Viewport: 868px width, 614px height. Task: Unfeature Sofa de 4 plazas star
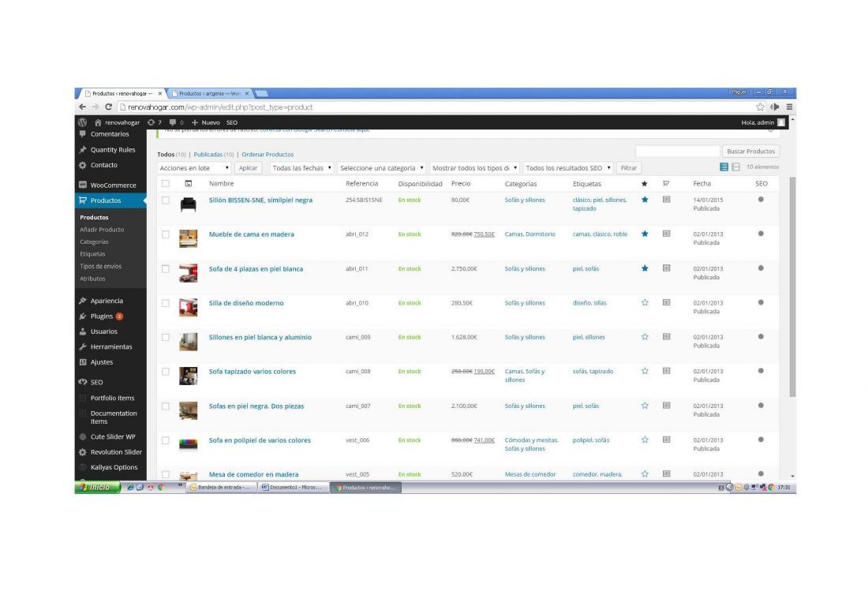click(645, 268)
